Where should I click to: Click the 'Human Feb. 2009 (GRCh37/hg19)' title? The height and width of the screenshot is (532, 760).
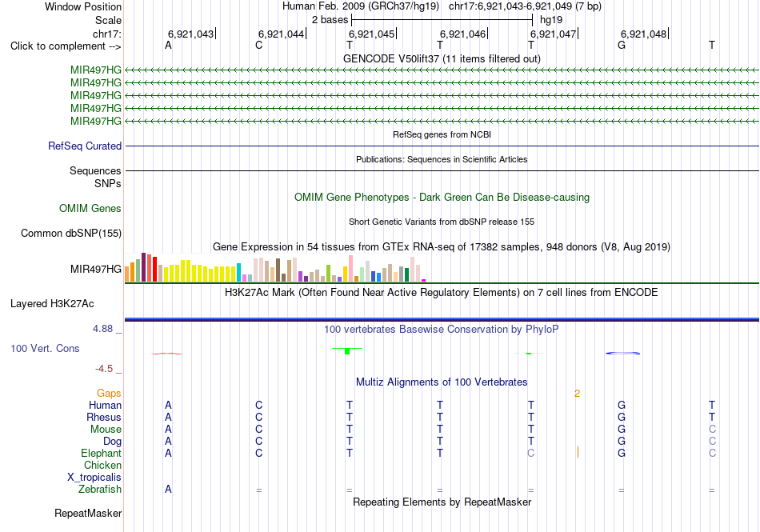361,6
